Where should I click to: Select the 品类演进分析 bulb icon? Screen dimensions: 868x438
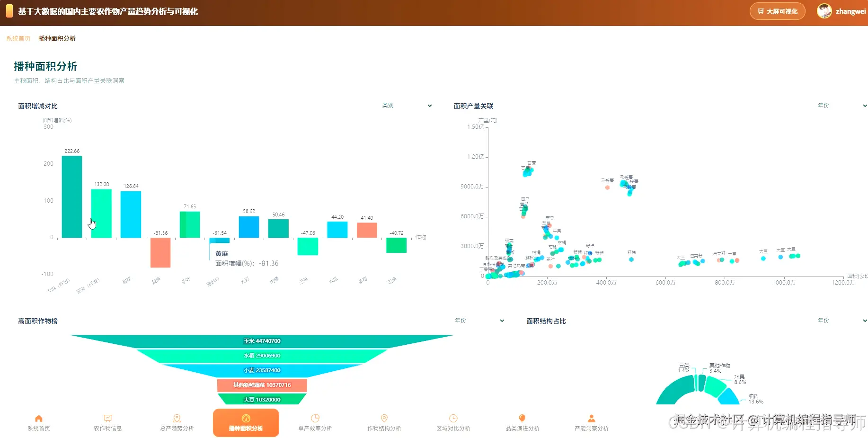(x=523, y=418)
